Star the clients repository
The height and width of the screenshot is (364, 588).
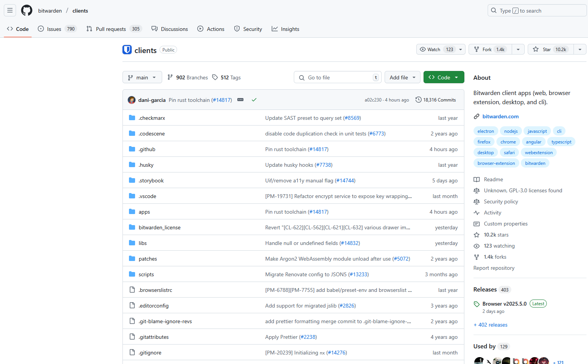click(550, 49)
